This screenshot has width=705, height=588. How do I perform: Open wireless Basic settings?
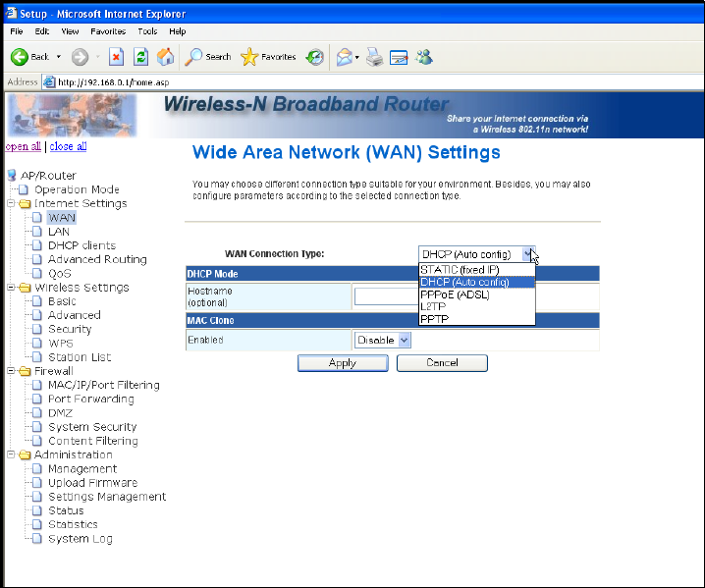[x=62, y=301]
